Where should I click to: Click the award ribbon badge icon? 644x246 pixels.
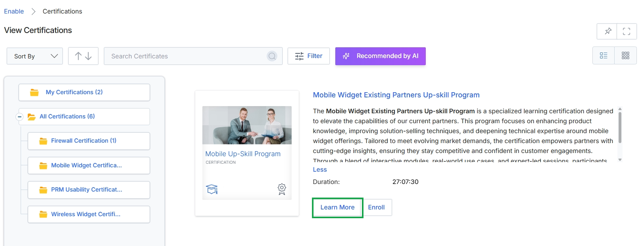(x=282, y=189)
